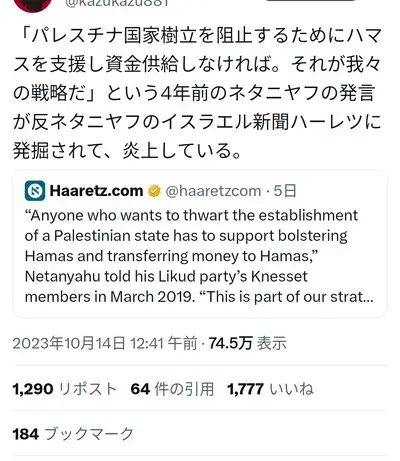The image size is (400, 461).
Task: Click the Haaretz square logo icon
Action: 35,191
